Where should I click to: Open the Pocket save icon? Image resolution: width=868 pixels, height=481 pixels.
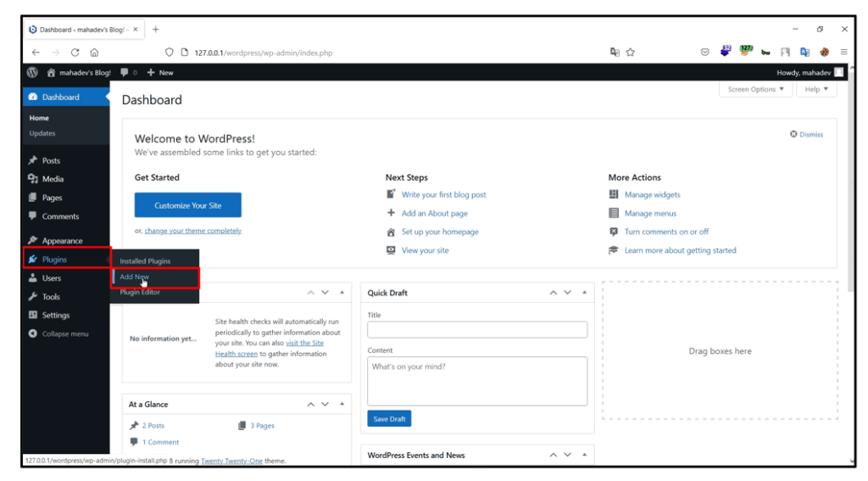click(704, 52)
